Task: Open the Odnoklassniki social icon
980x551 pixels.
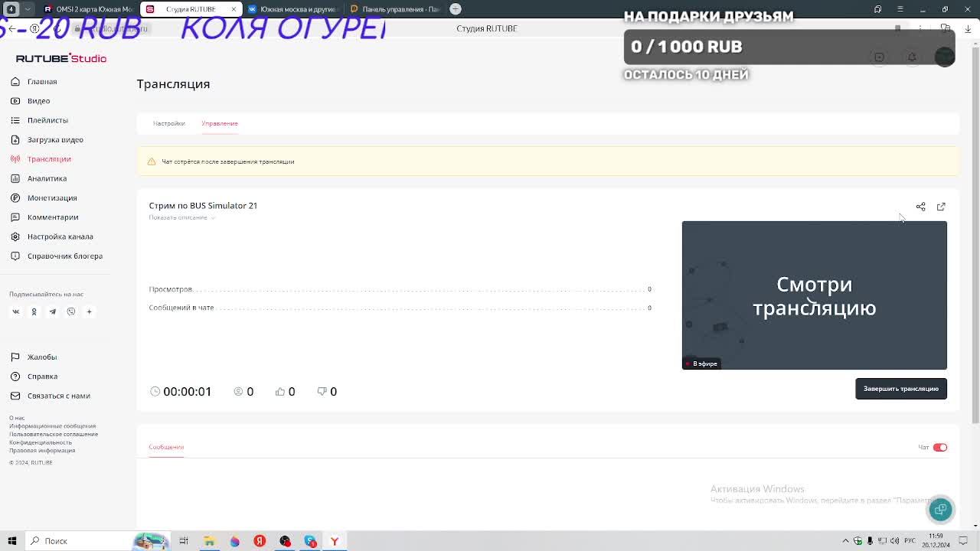Action: pyautogui.click(x=34, y=311)
